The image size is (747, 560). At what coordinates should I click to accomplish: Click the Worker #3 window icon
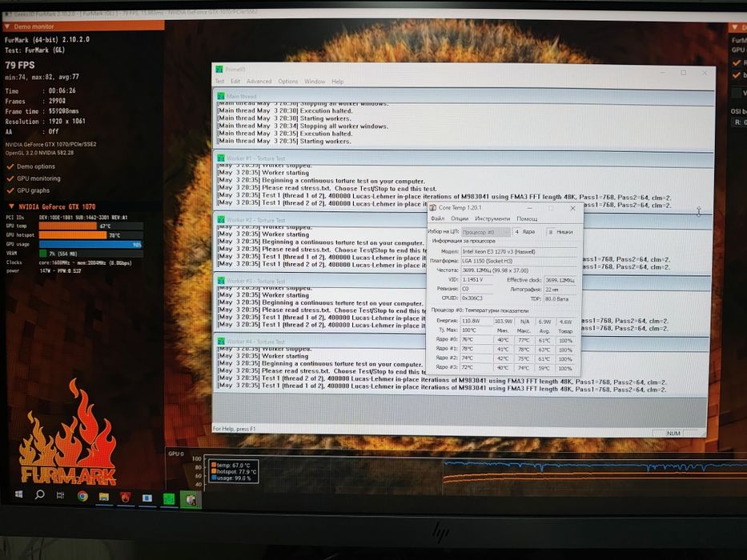pyautogui.click(x=221, y=281)
